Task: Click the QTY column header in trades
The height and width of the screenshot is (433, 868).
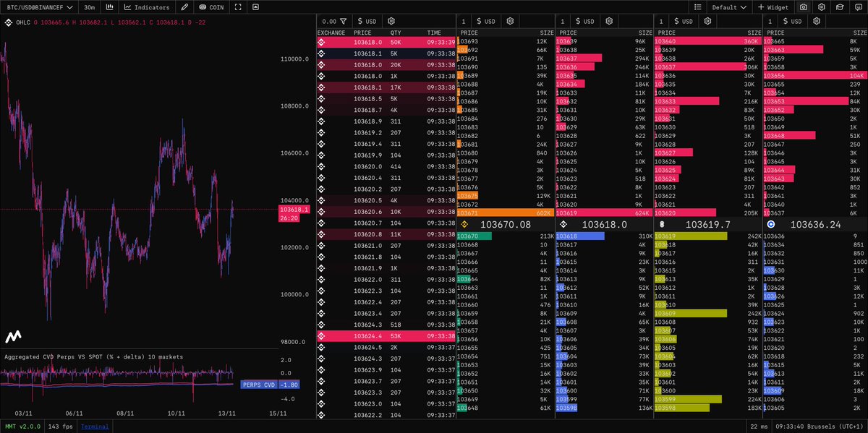Action: (396, 33)
